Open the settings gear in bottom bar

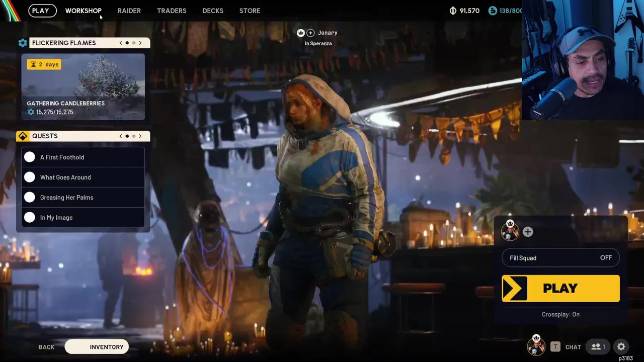[621, 347]
